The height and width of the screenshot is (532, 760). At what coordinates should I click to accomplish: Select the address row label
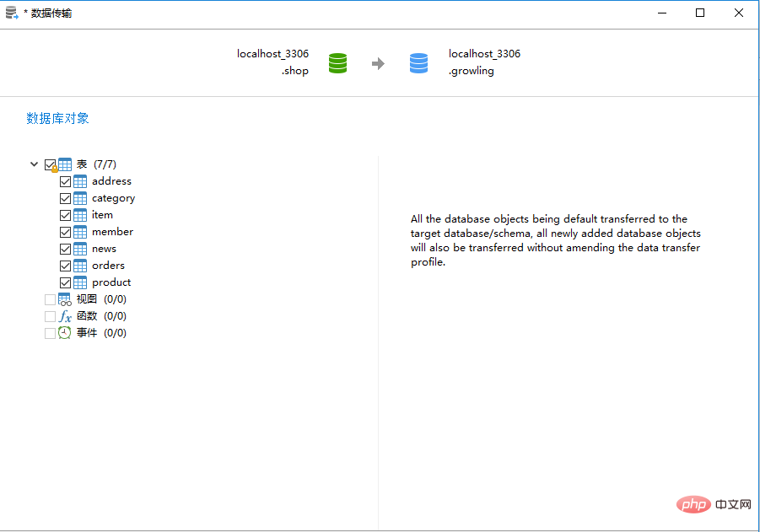[x=111, y=181]
